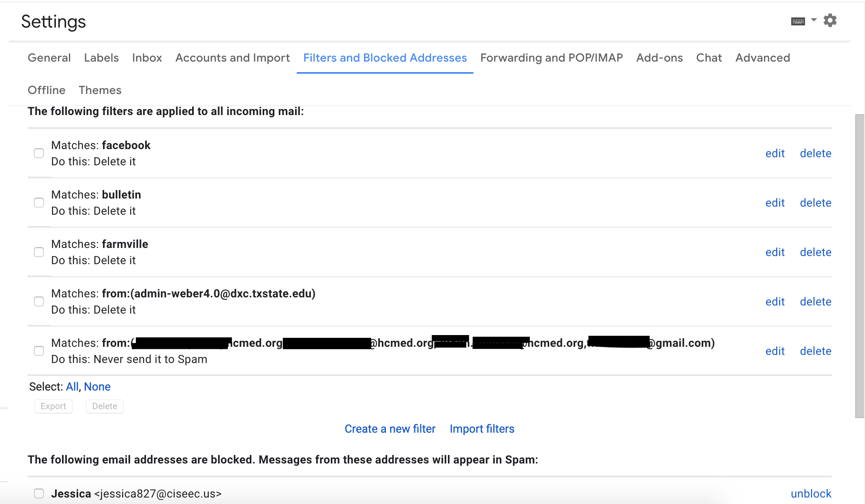Click the vertical scrollbar thumb

tap(859, 265)
